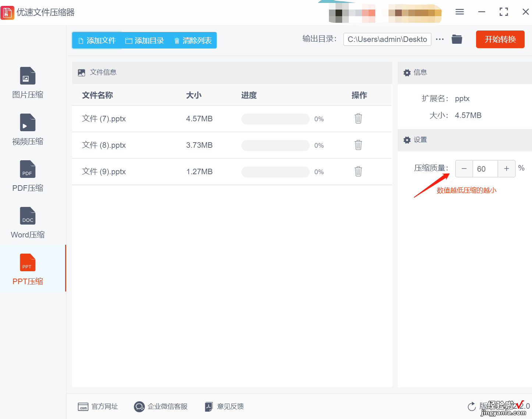
Task: Increase compression quality with the plus button
Action: click(507, 169)
